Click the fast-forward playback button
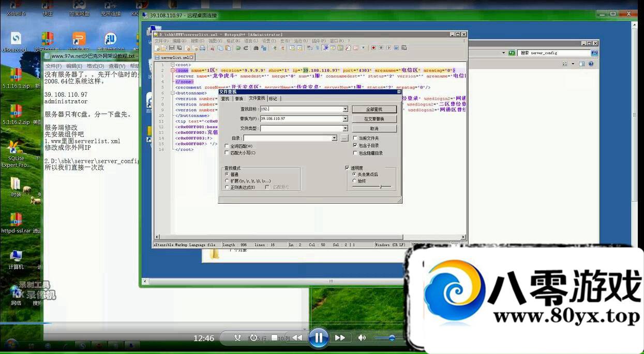This screenshot has width=644, height=354. pos(340,338)
